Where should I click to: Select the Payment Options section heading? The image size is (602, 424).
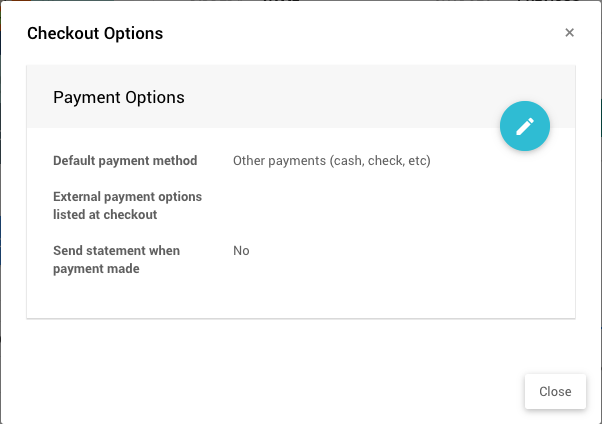point(119,98)
